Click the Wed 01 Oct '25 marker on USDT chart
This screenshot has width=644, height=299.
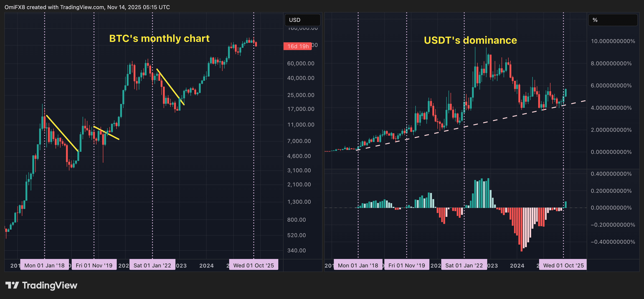(x=563, y=265)
